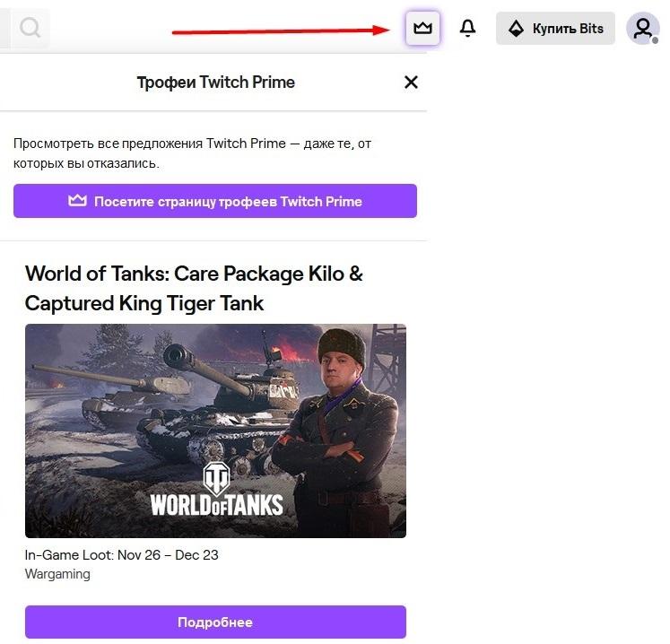Click the Подробнее button

point(215,622)
